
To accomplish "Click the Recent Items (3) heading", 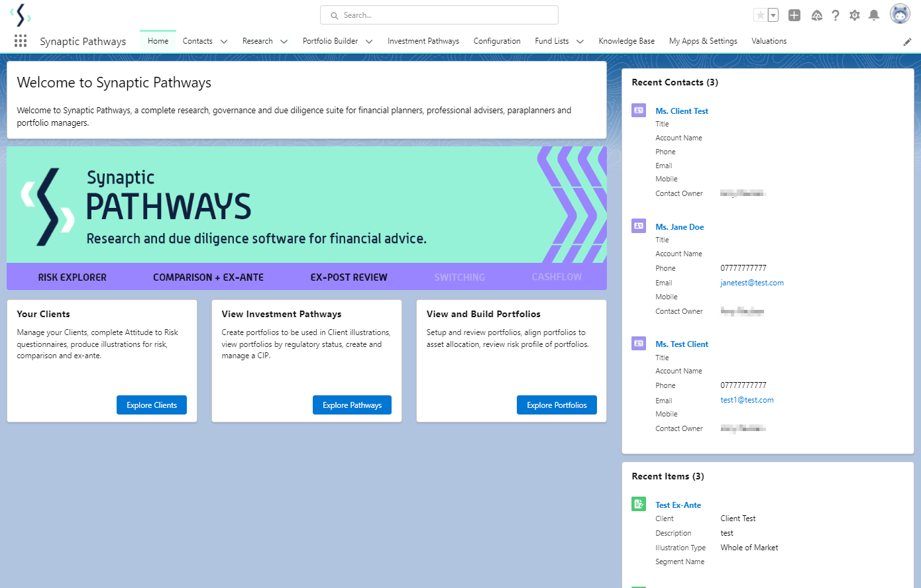I will 668,476.
